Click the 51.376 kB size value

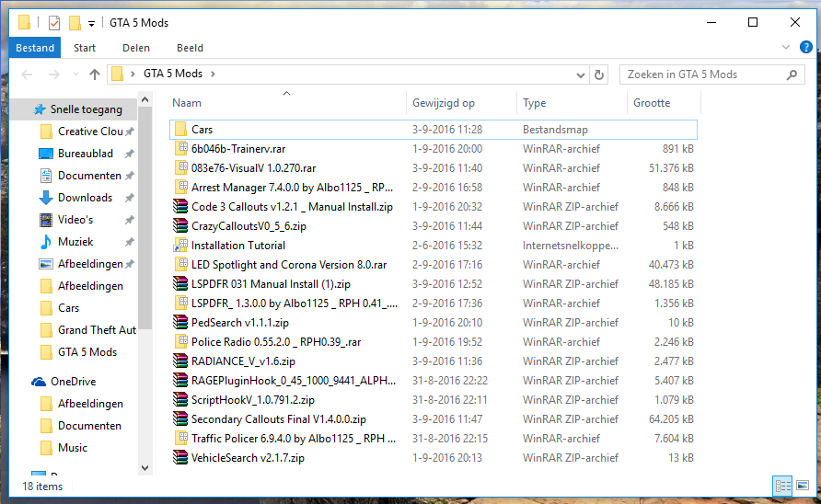(671, 168)
